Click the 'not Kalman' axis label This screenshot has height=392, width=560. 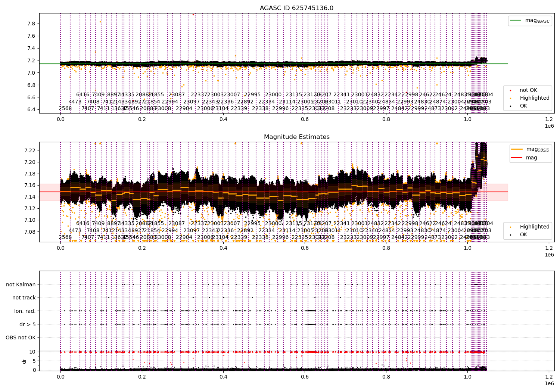21,284
